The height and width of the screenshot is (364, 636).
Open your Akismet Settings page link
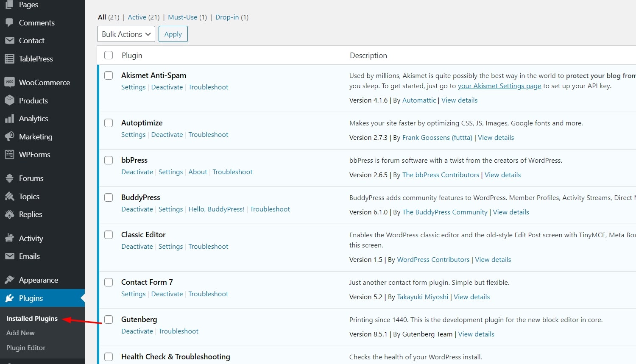tap(499, 86)
